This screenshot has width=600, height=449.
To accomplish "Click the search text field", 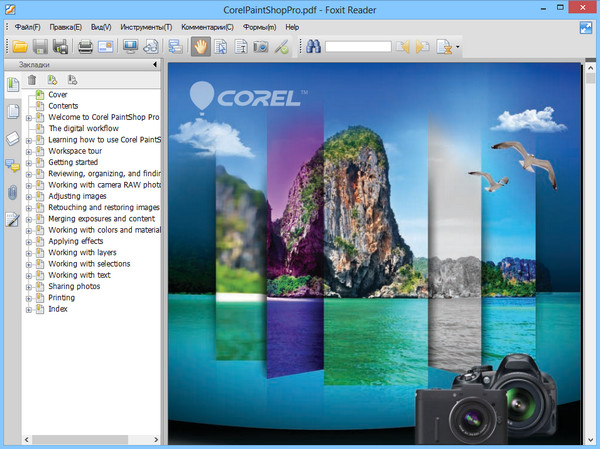I will coord(357,46).
